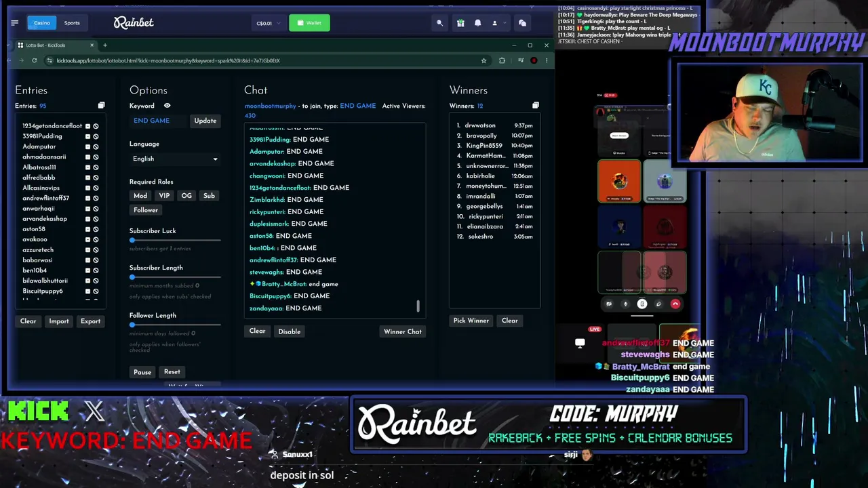Ban entry alfredbabb
This screenshot has width=868, height=488.
[x=96, y=178]
